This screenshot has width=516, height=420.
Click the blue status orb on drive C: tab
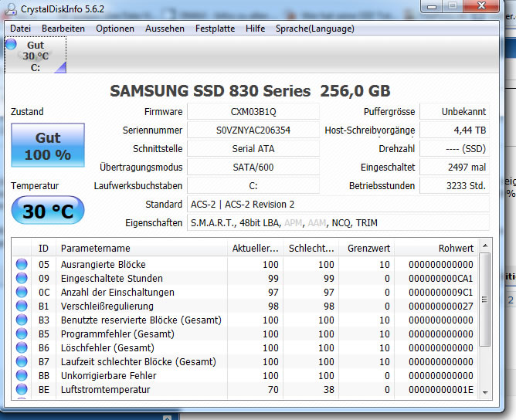point(11,44)
